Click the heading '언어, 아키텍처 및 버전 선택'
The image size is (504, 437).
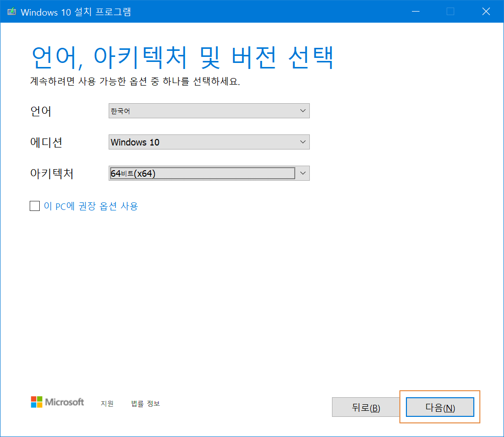(x=183, y=57)
